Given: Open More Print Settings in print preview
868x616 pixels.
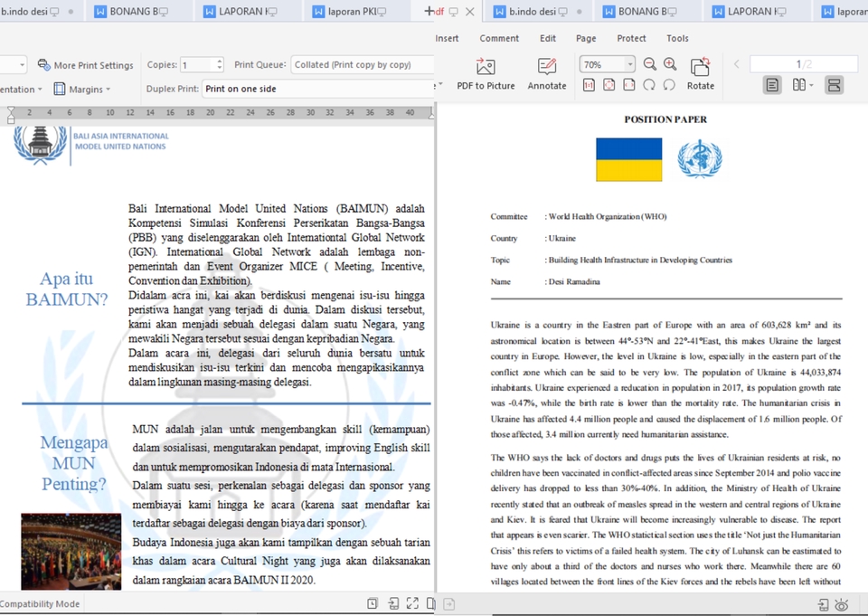Looking at the screenshot, I should [86, 65].
